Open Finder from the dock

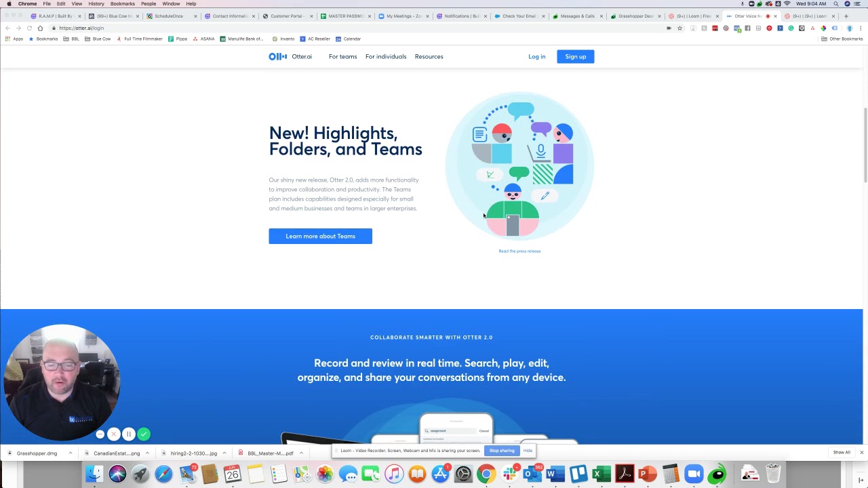94,474
